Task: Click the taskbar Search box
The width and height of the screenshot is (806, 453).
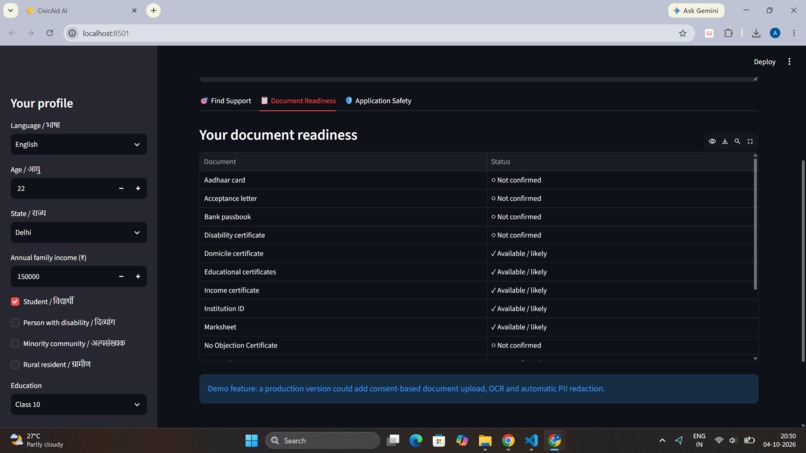Action: 323,441
